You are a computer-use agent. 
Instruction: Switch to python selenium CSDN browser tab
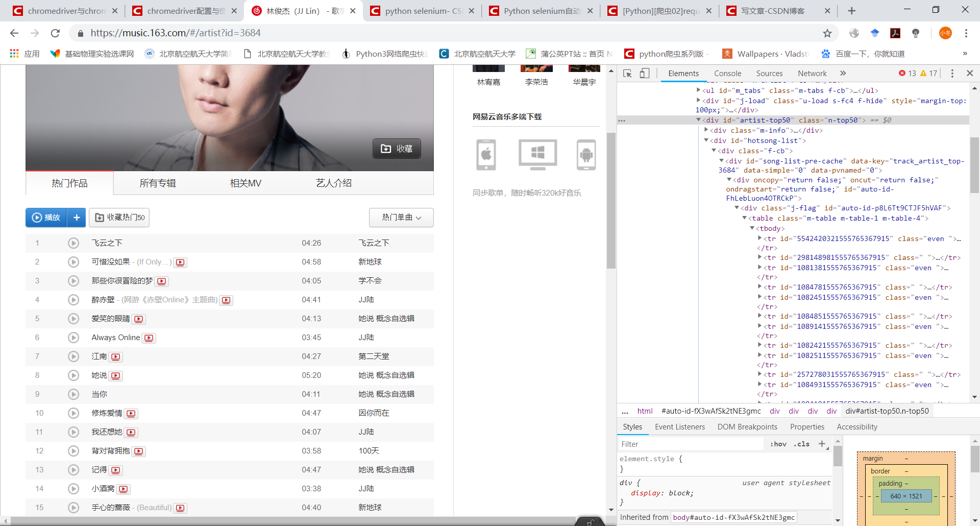[422, 11]
